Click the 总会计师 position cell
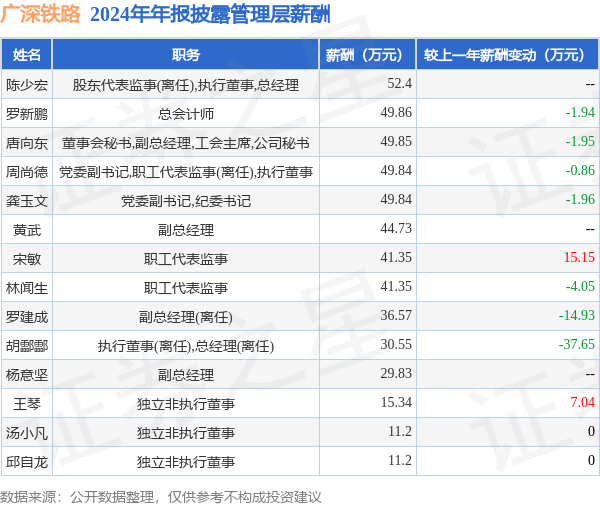 [186, 114]
